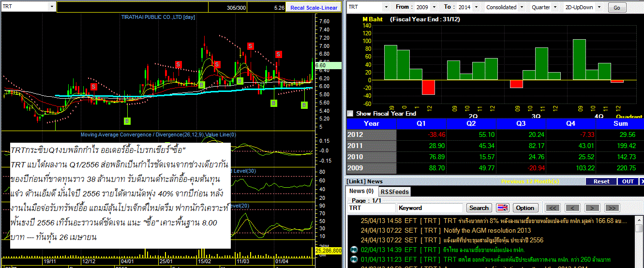The image size is (644, 268).
Task: Click the tallest green 4Q 2009 bar
Action: 579,60
